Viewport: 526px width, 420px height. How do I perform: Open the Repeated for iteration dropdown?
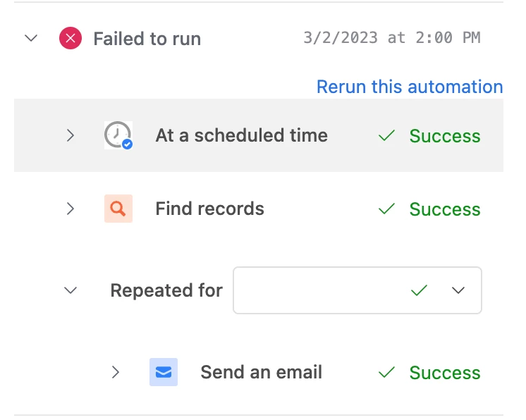[x=458, y=290]
